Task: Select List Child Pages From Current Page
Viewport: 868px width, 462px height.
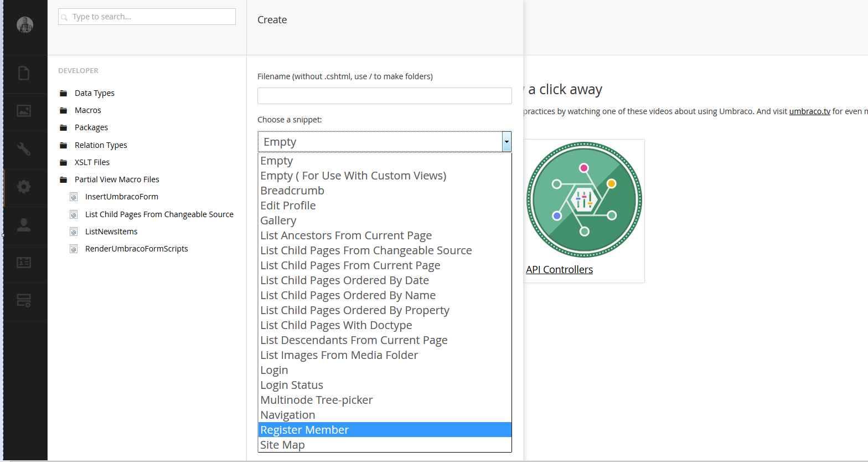Action: point(385,265)
